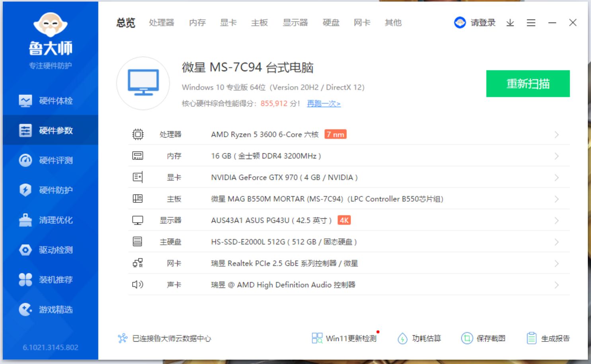Click the download arrow icon in title bar
Image resolution: width=591 pixels, height=364 pixels.
coord(510,23)
